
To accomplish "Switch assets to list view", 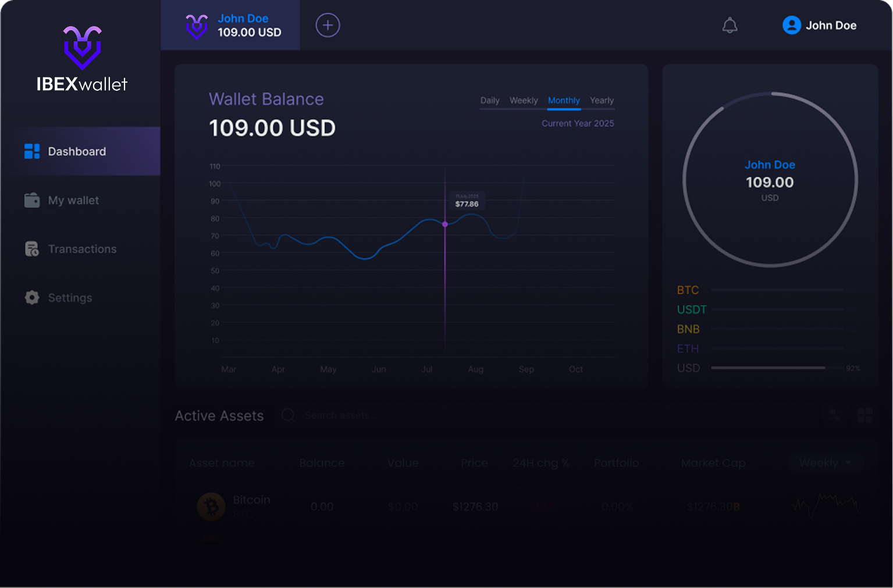I will click(x=835, y=415).
